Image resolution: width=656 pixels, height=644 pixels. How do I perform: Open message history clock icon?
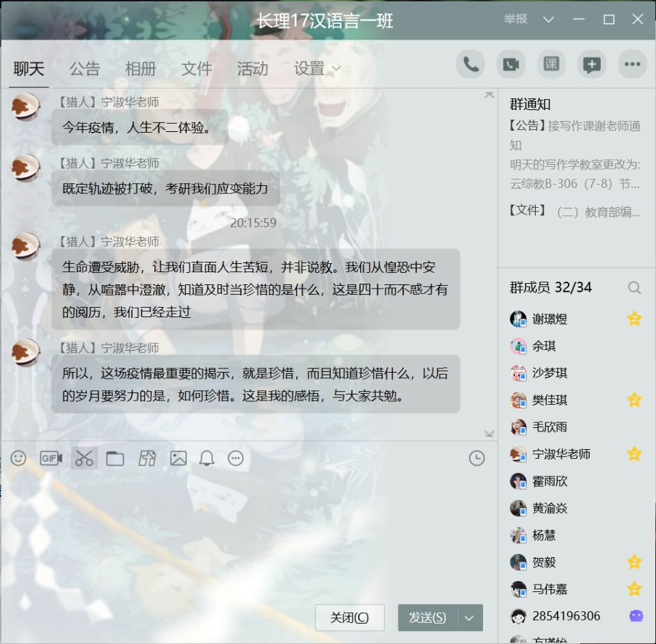(x=477, y=458)
